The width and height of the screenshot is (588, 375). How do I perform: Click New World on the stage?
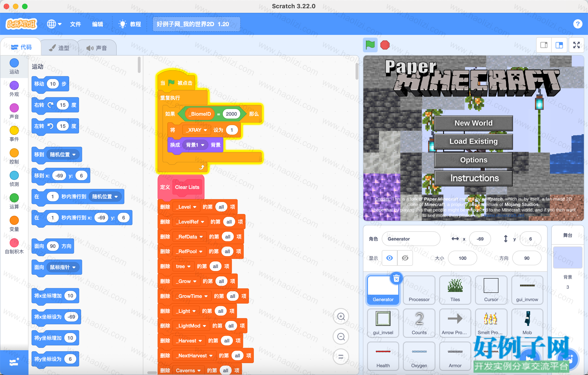473,123
